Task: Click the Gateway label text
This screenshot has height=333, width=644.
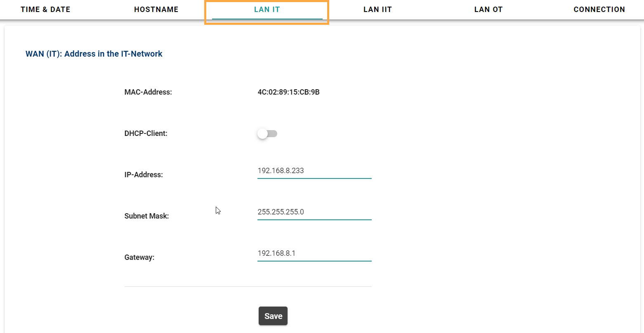Action: tap(139, 257)
